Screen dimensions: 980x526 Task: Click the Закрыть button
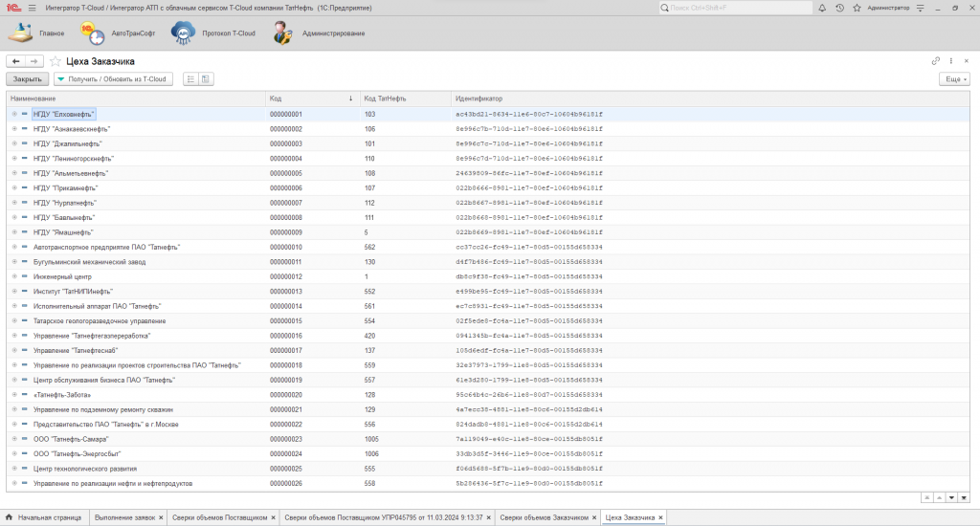tap(28, 79)
